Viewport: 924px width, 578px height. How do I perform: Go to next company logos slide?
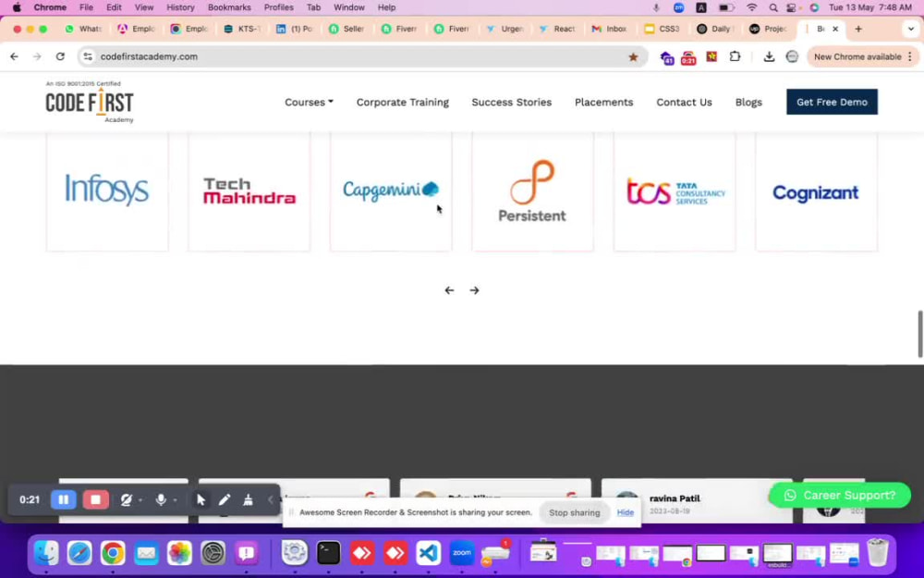pyautogui.click(x=474, y=290)
